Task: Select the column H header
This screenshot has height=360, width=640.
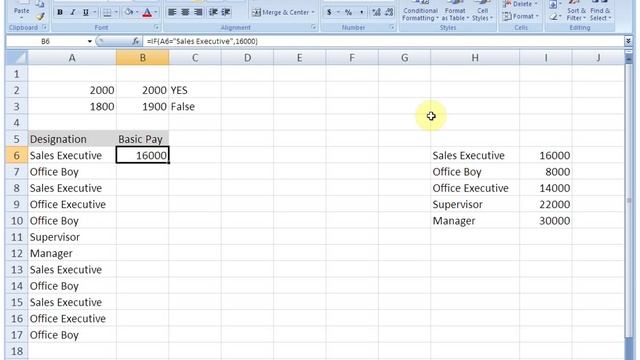Action: point(475,58)
